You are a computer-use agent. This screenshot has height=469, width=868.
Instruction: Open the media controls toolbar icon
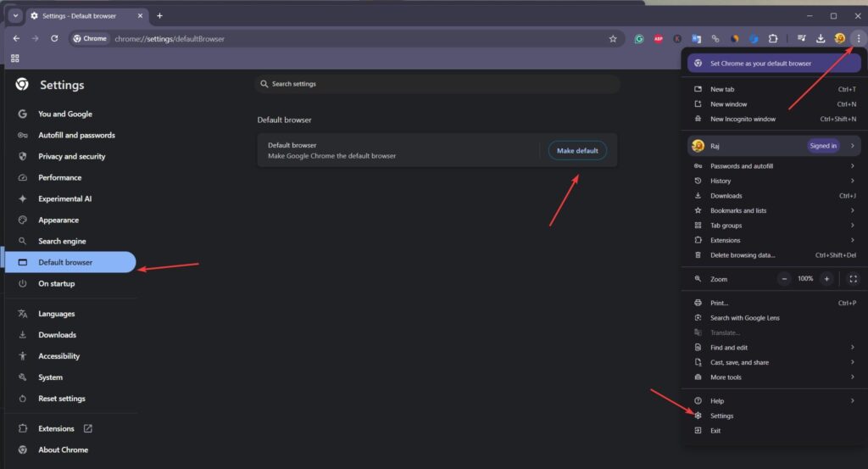[x=801, y=38]
